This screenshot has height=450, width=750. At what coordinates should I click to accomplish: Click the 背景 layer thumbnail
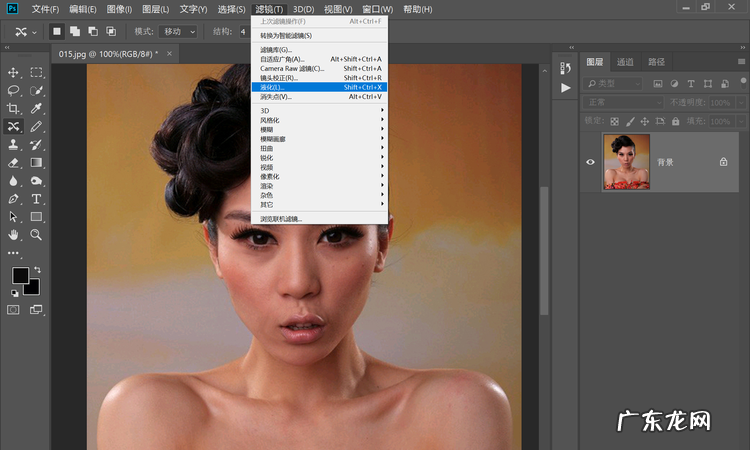point(626,162)
